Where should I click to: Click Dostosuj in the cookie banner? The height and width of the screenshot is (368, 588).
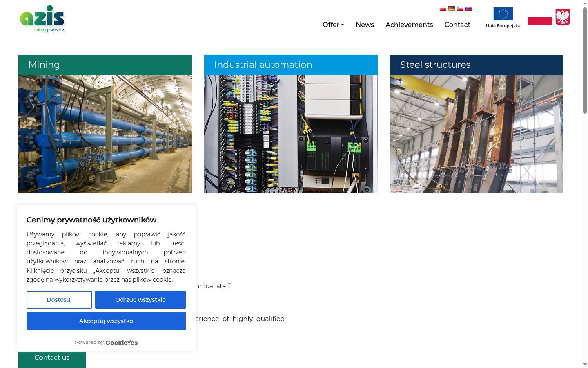(x=59, y=300)
